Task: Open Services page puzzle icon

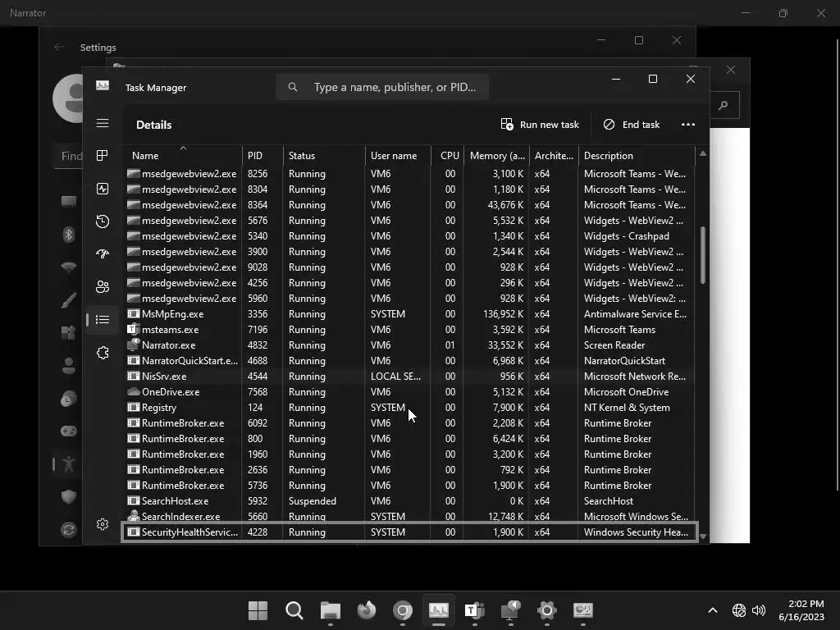Action: pyautogui.click(x=103, y=353)
